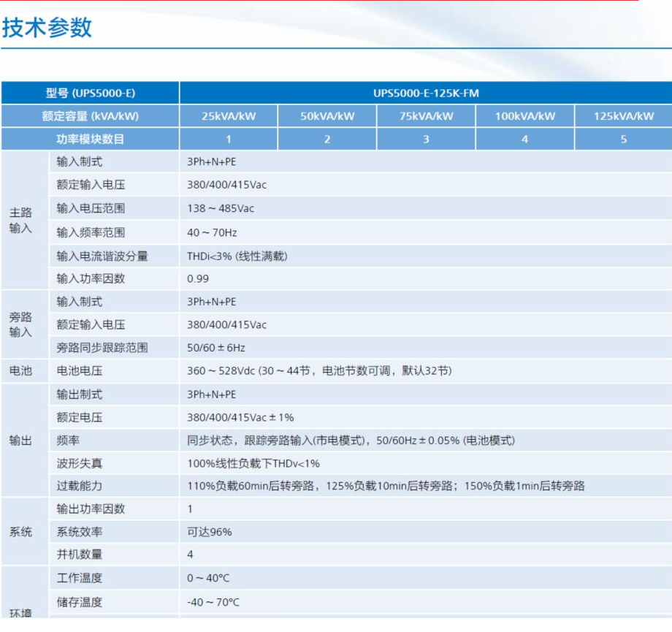The width and height of the screenshot is (672, 632).
Task: Select the 波形失真 row label
Action: pyautogui.click(x=80, y=463)
